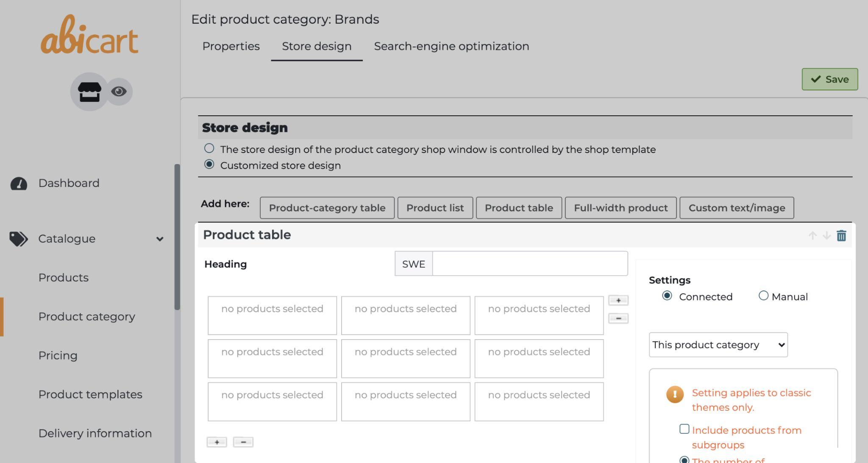Screen dimensions: 868x463
Task: Click the Heading SWE text field
Action: click(x=529, y=264)
